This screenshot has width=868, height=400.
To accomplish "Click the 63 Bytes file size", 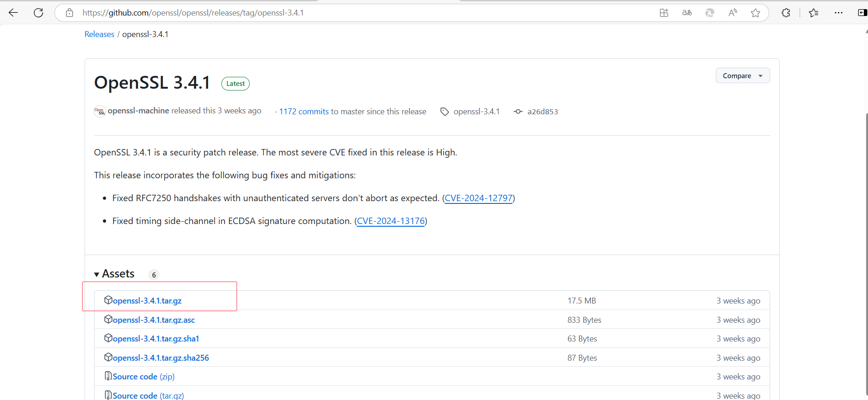I will [x=582, y=339].
